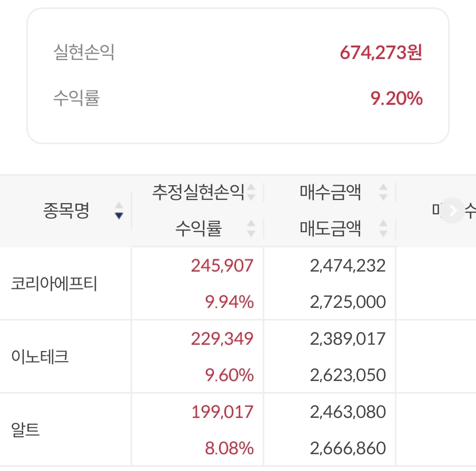
Task: Click the 8.08% return for 알트
Action: click(229, 448)
